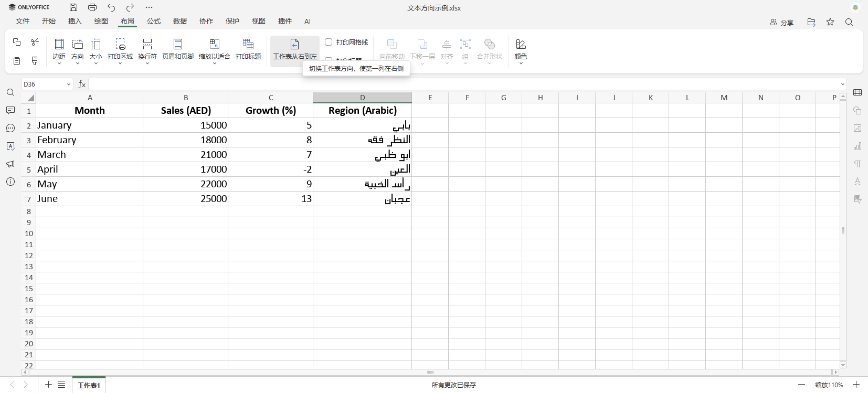Open the 插入 insert tab
The image size is (868, 393).
(x=75, y=21)
